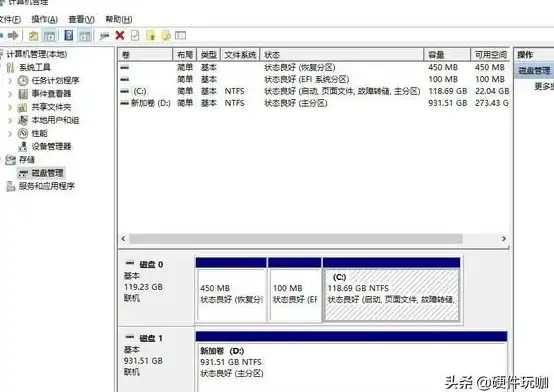Sort by the 可用空间 column header

click(490, 55)
